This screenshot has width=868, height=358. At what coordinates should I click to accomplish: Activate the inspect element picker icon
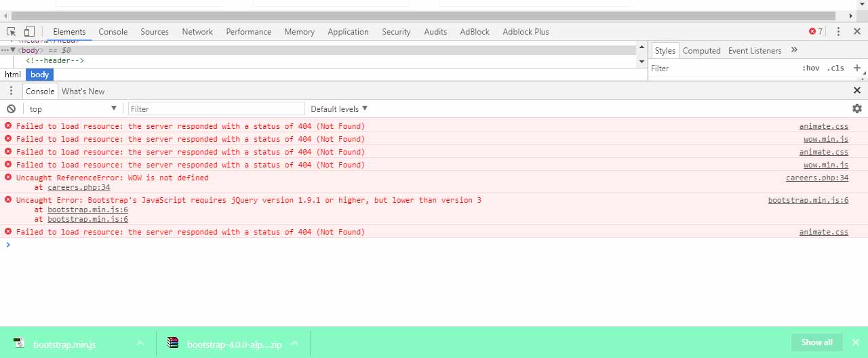pos(11,31)
